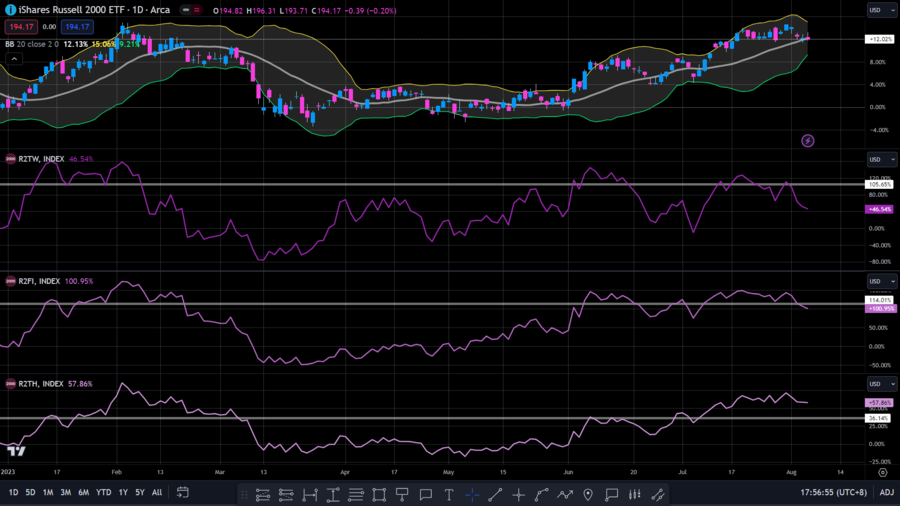Click the R2TH index logo
The height and width of the screenshot is (506, 900).
[10, 384]
